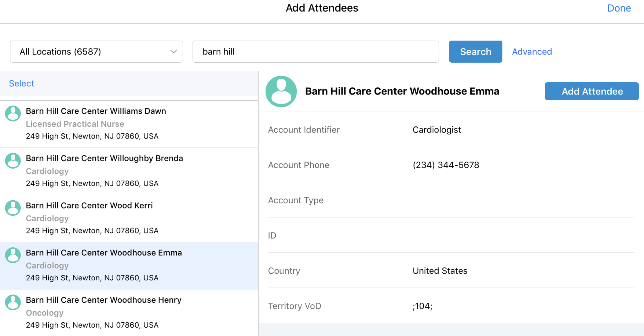Viewport: 644px width, 336px height.
Task: Click Willoughby Brenda's avatar icon
Action: [13, 161]
